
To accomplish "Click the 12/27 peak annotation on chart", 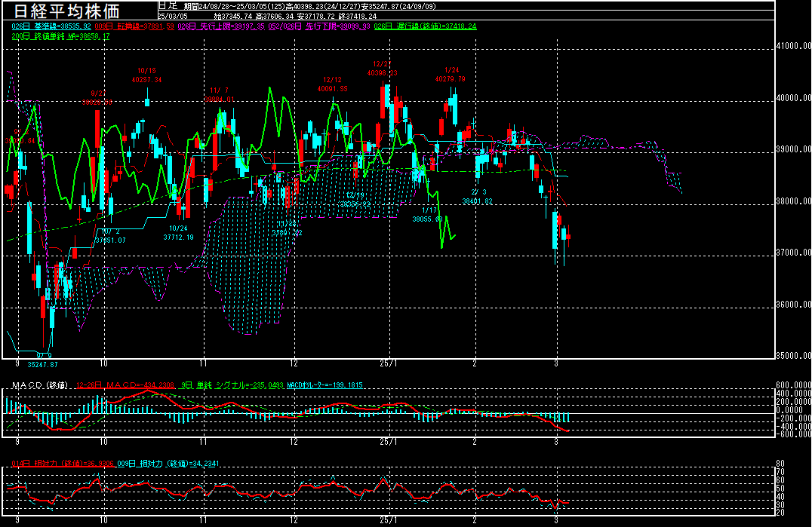I will pos(382,69).
